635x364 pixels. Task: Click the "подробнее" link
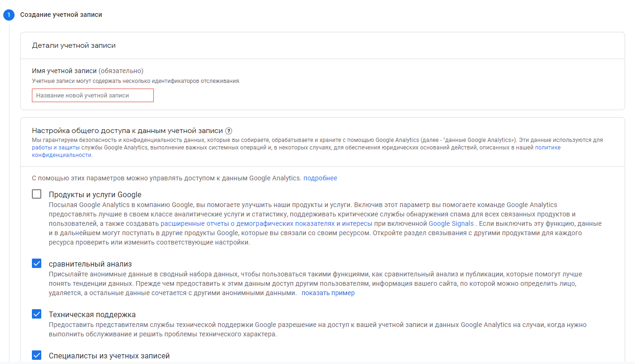[320, 178]
